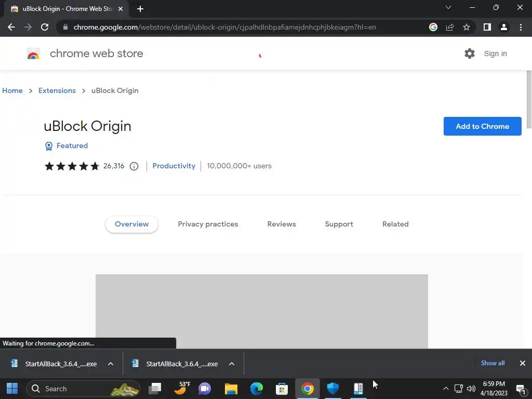Viewport: 532px width, 399px height.
Task: Go back to the previous page
Action: 11,27
